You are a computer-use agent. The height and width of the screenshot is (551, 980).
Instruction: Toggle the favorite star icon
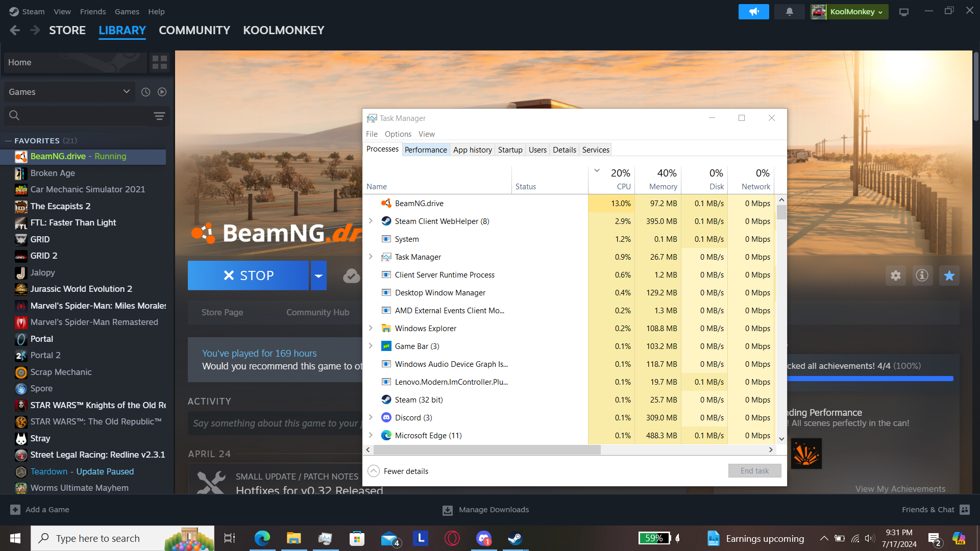(x=949, y=275)
